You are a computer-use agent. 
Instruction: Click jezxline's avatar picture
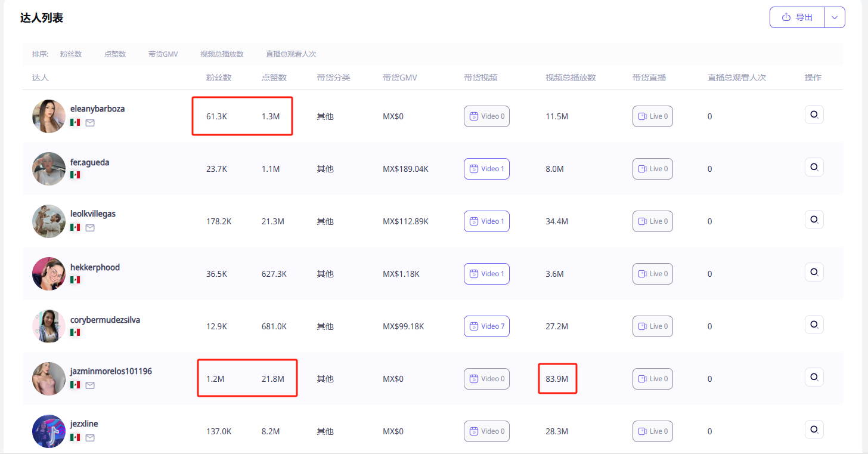(49, 431)
